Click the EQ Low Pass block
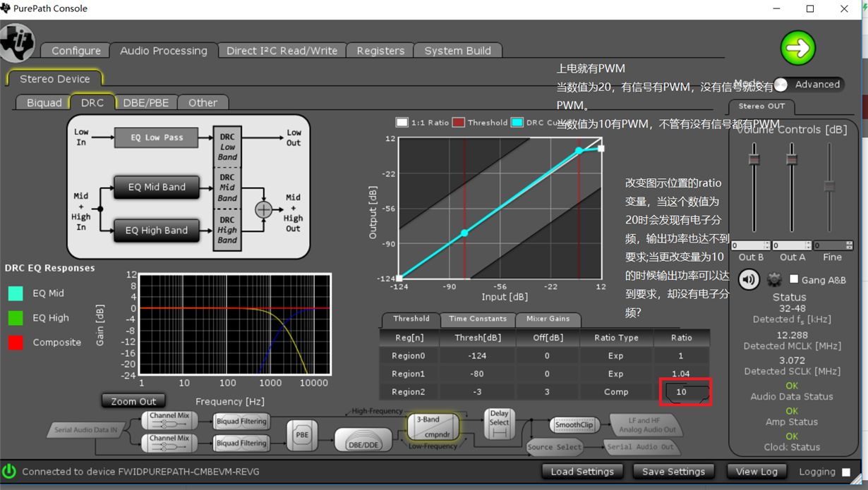 tap(157, 137)
